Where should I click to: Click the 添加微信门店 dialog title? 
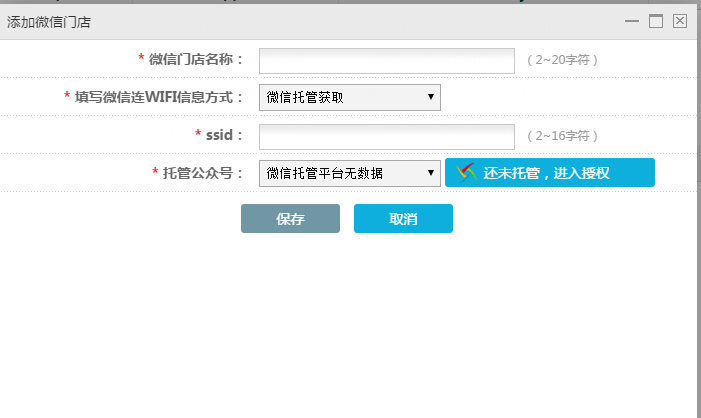49,22
